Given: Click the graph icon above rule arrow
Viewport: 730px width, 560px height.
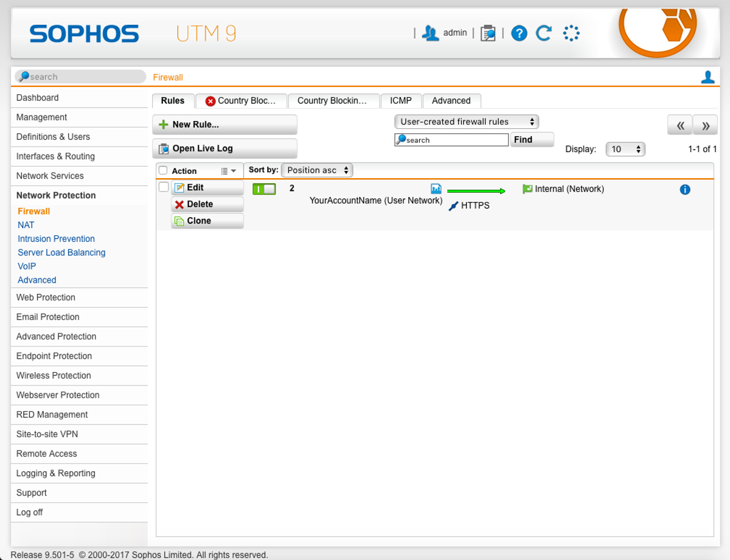Looking at the screenshot, I should click(x=436, y=188).
